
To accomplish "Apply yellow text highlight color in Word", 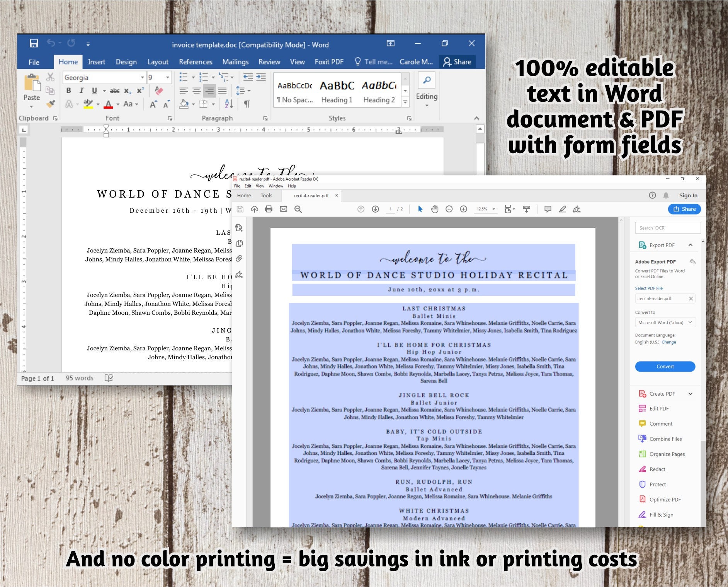I will [88, 104].
